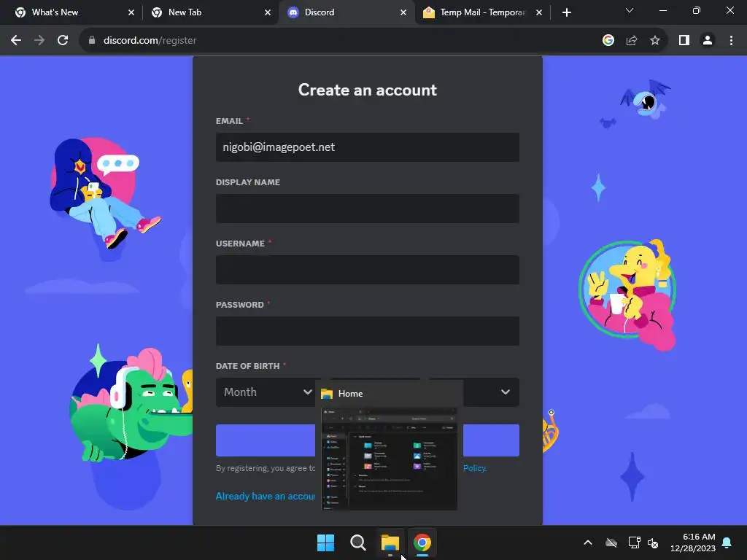This screenshot has width=747, height=560.
Task: Open the Google icon in address bar
Action: [608, 41]
